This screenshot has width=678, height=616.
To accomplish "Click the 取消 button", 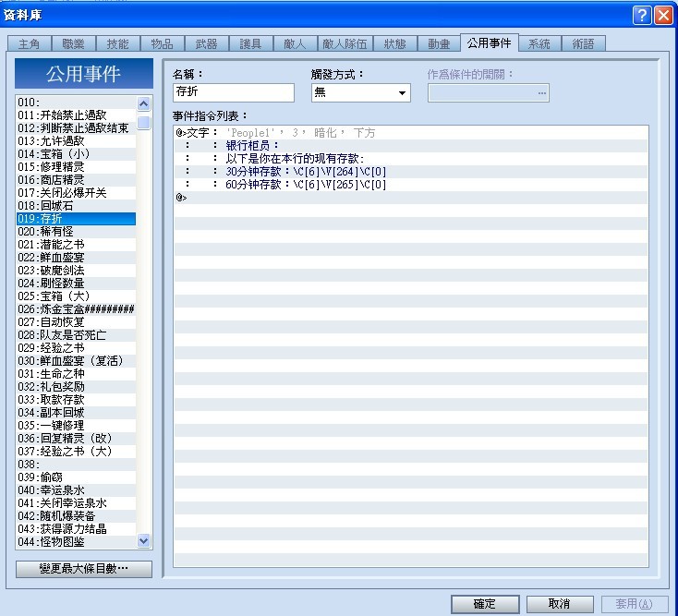I will point(560,603).
